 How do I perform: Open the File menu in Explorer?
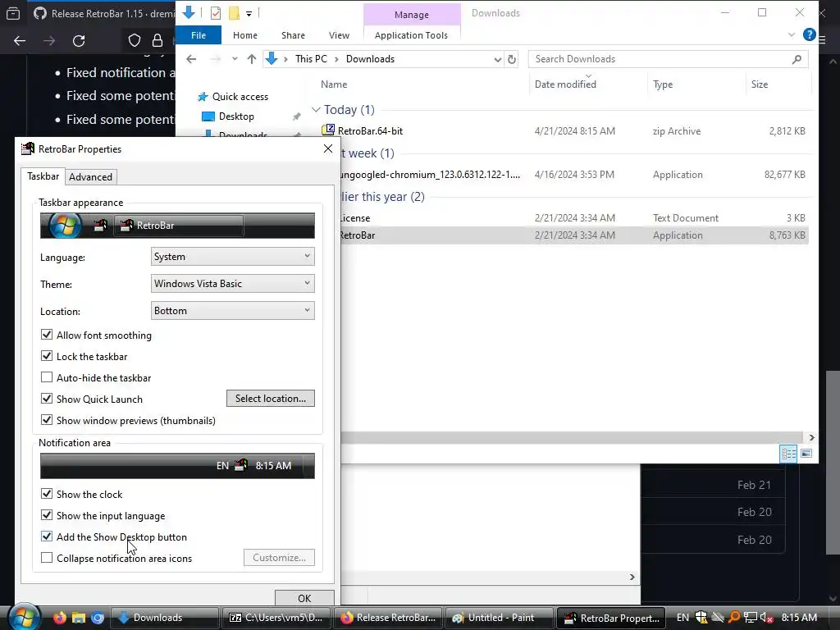point(199,35)
